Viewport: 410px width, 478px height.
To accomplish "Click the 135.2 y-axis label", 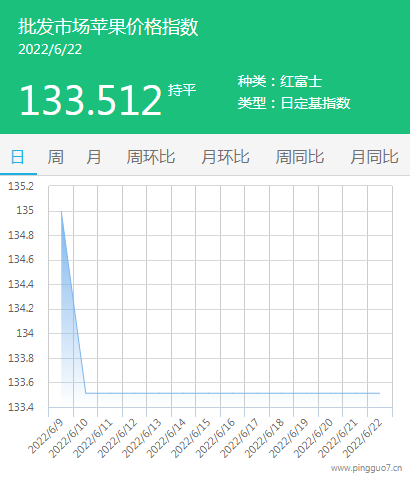I will [21, 186].
